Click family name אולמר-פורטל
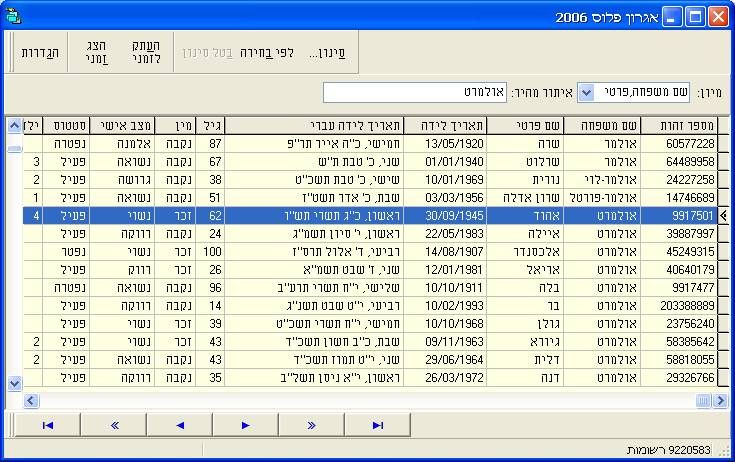 pos(602,198)
